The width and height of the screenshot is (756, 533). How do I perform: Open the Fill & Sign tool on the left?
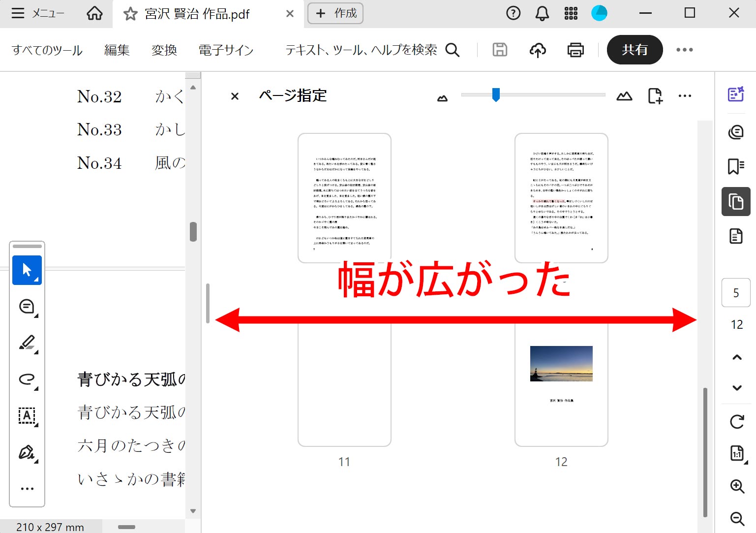click(x=27, y=452)
